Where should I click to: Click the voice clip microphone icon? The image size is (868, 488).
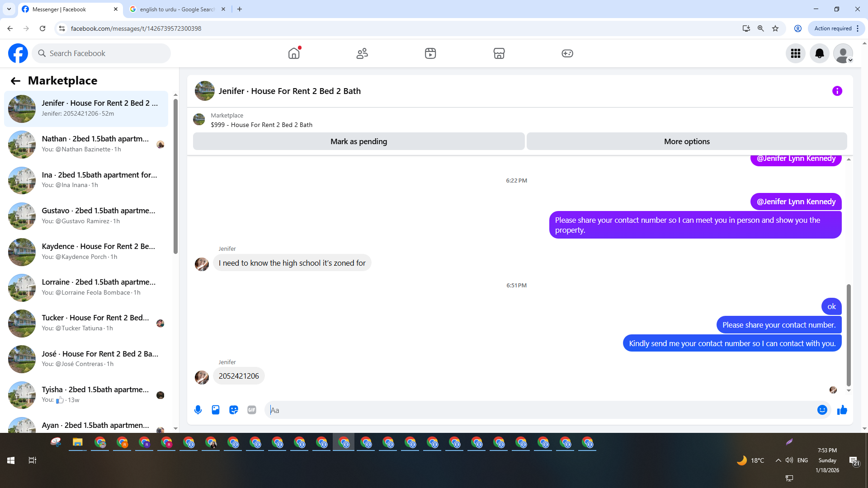coord(198,410)
